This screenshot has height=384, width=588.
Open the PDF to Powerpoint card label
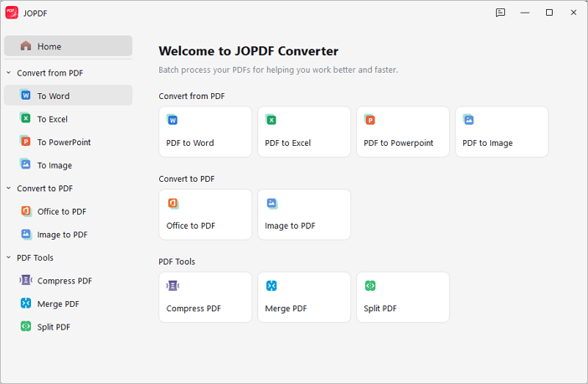pos(398,143)
